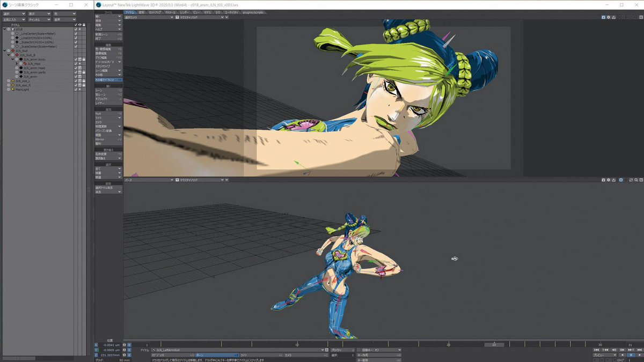Switch to the アイテム tab
644x362 pixels.
[129, 12]
